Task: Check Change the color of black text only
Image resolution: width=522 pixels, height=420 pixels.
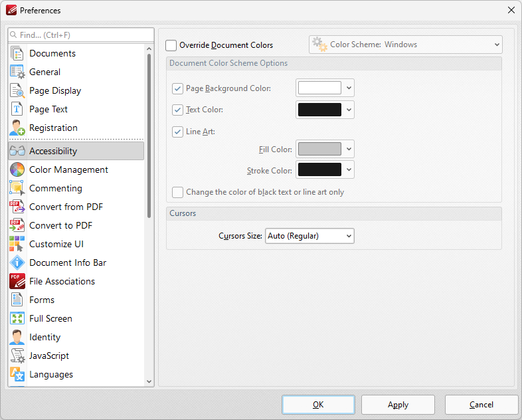Action: 177,192
